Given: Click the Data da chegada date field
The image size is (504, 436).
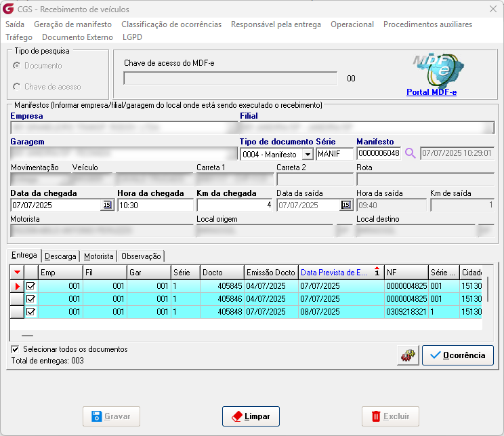Looking at the screenshot, I should 56,205.
